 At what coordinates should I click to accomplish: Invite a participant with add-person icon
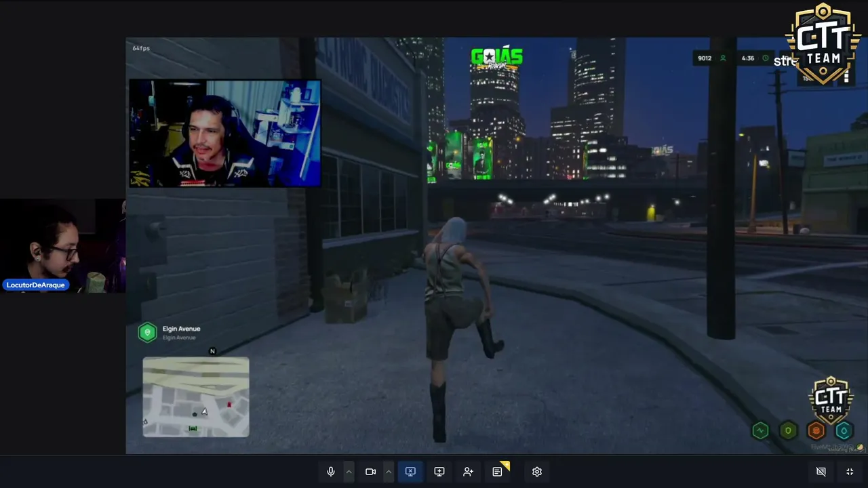coord(468,472)
